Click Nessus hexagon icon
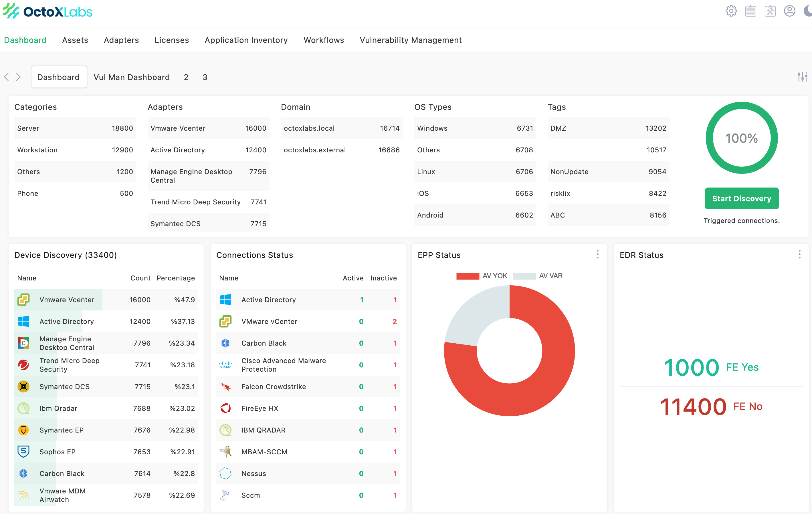 point(225,473)
